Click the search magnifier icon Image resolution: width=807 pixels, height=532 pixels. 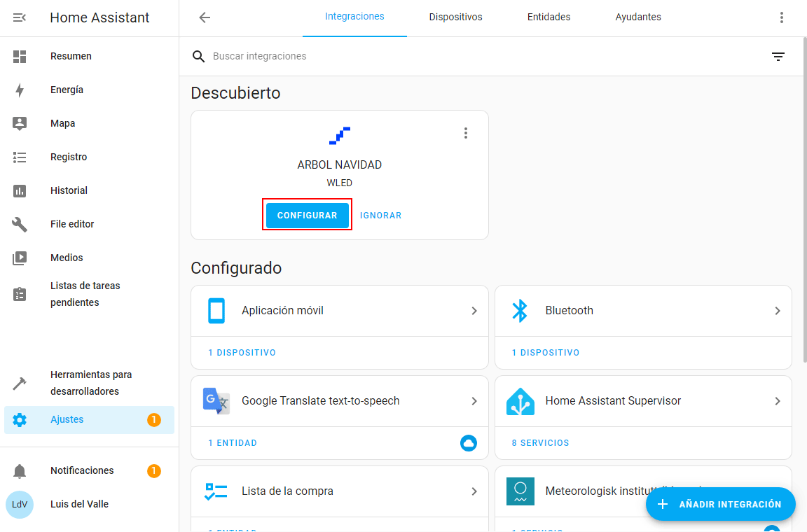(199, 57)
